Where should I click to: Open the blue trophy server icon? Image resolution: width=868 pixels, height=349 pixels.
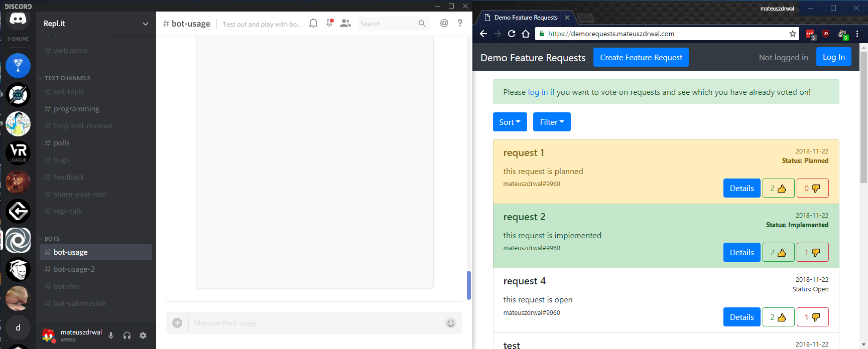point(18,66)
